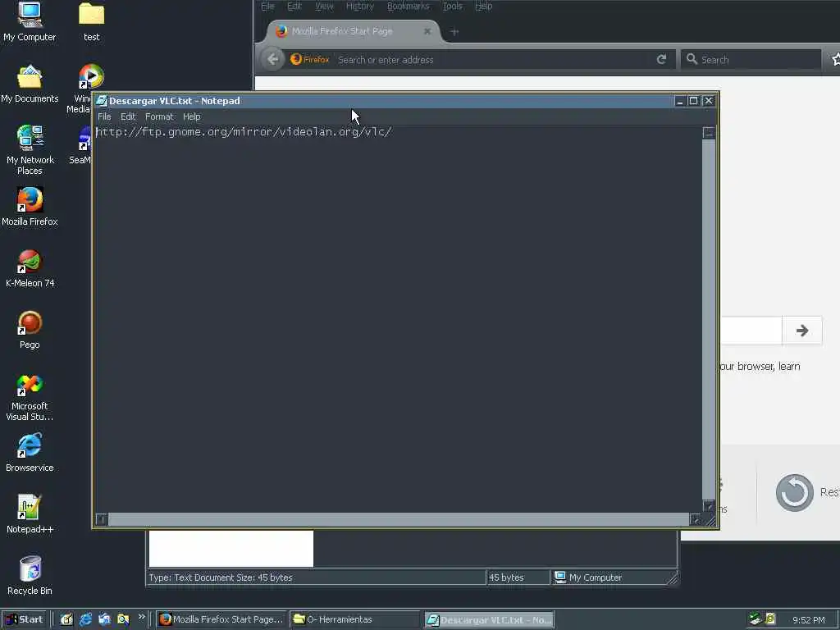Click search submit arrow on Firefox start page
840x630 pixels.
(802, 331)
